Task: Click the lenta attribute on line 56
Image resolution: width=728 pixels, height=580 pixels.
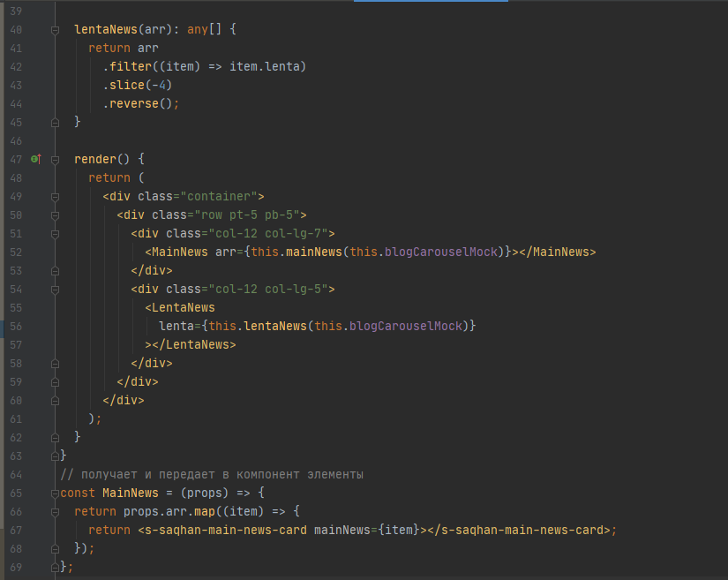Action: pyautogui.click(x=176, y=327)
